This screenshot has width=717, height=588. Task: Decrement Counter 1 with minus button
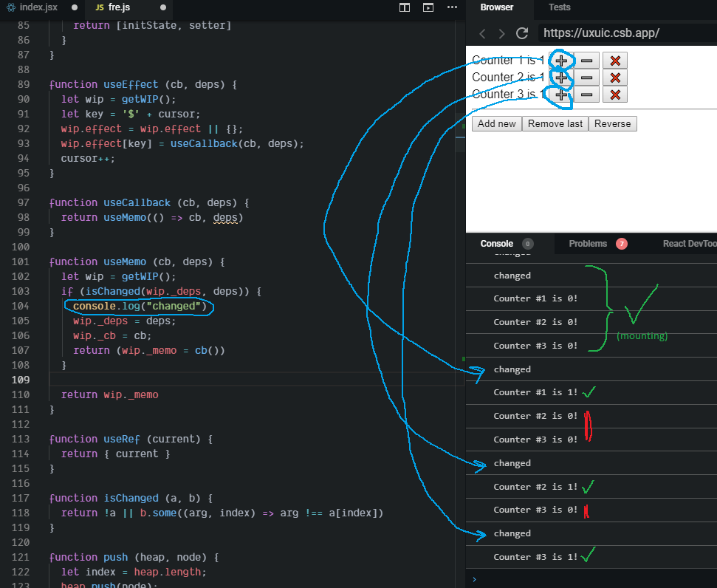(587, 61)
